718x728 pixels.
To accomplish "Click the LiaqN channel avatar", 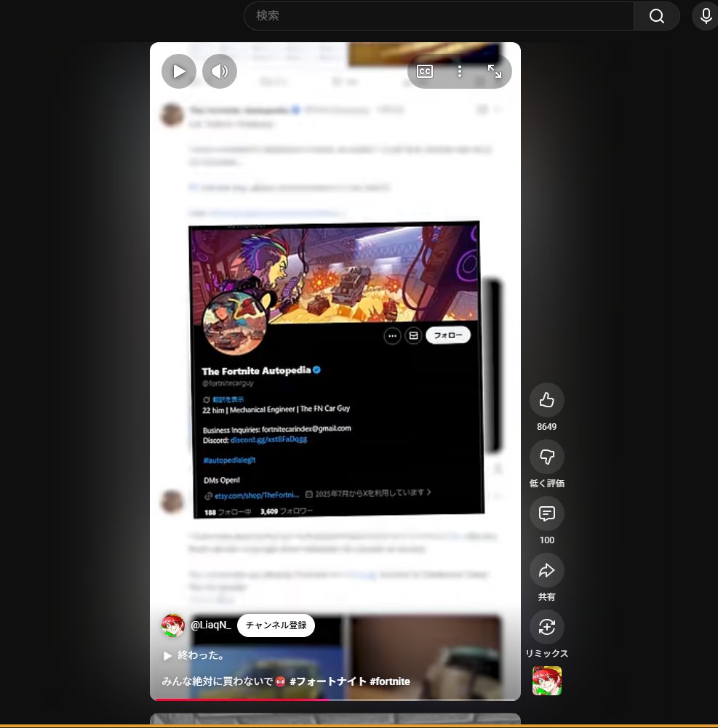I will (172, 625).
